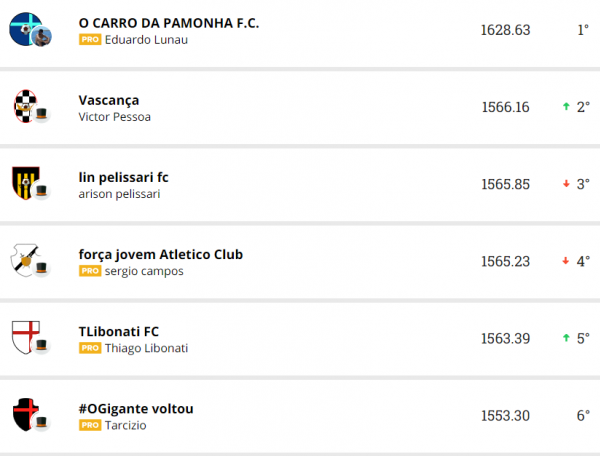Click força jovem Atletico Club crest

[26, 260]
